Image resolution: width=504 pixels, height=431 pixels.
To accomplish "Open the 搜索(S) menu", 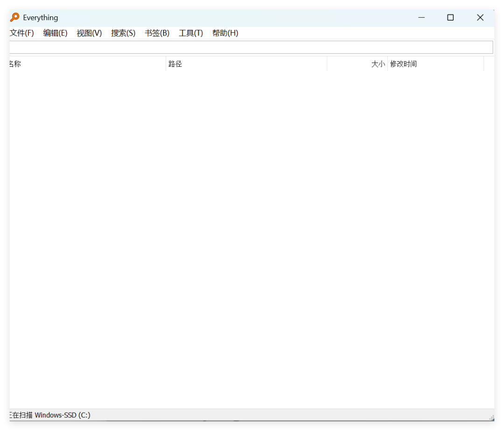I will (x=123, y=33).
